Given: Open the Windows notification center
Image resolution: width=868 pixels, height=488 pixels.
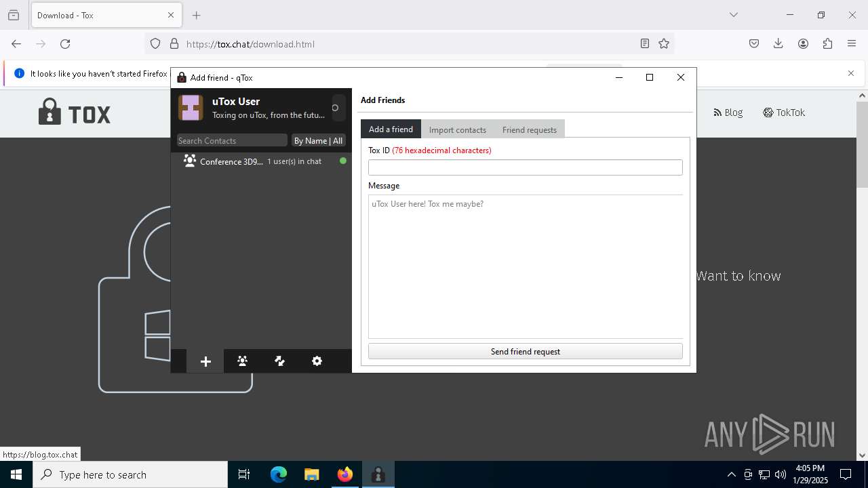Looking at the screenshot, I should 846,474.
